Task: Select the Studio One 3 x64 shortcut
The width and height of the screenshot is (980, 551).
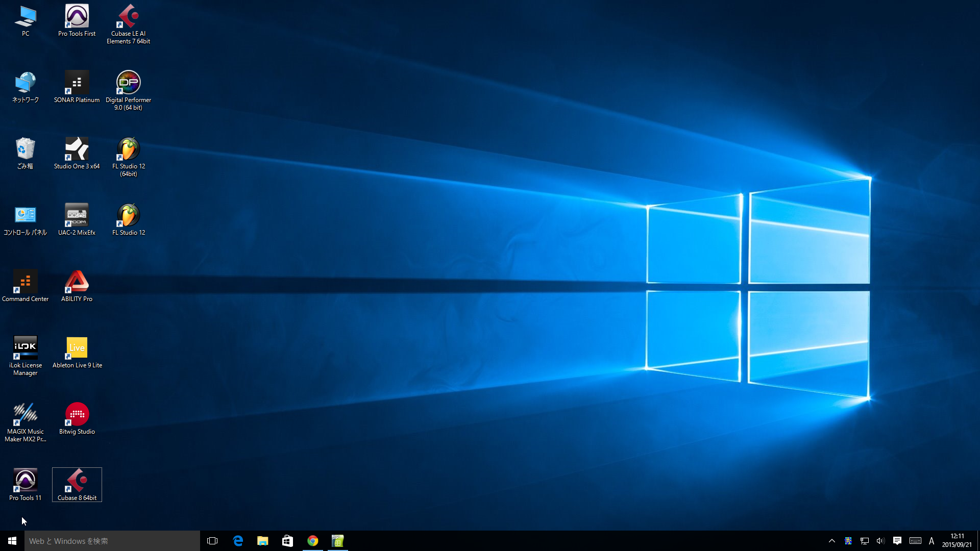Action: (x=77, y=153)
